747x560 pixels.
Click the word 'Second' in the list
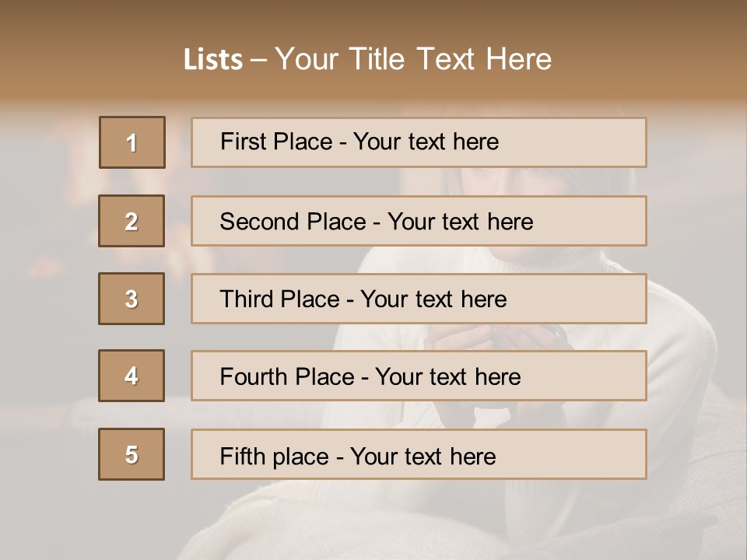tap(260, 222)
